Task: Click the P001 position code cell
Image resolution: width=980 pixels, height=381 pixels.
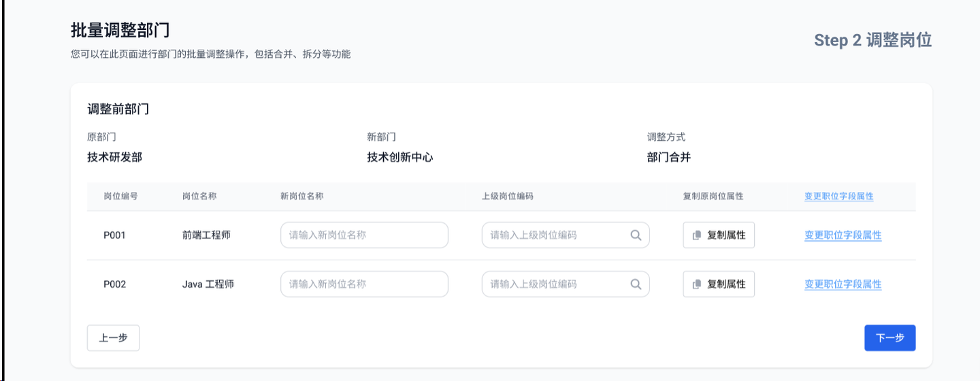Action: pos(114,235)
